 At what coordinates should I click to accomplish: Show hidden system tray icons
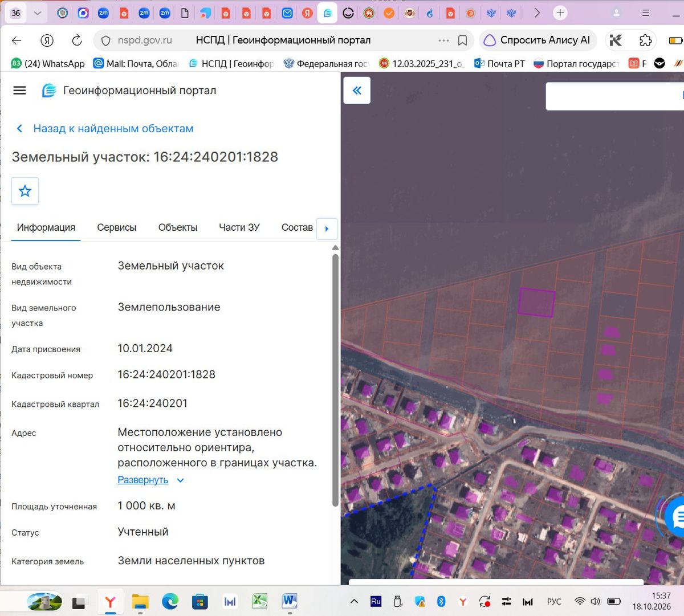coord(354,601)
